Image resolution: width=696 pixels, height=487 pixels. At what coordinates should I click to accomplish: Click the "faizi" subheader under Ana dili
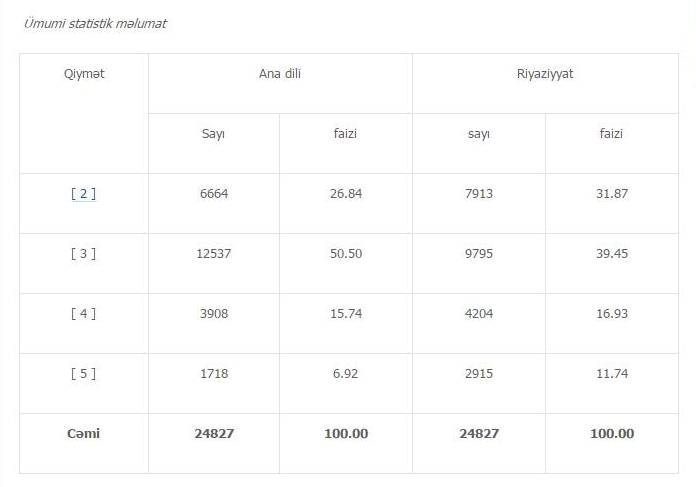click(x=345, y=134)
